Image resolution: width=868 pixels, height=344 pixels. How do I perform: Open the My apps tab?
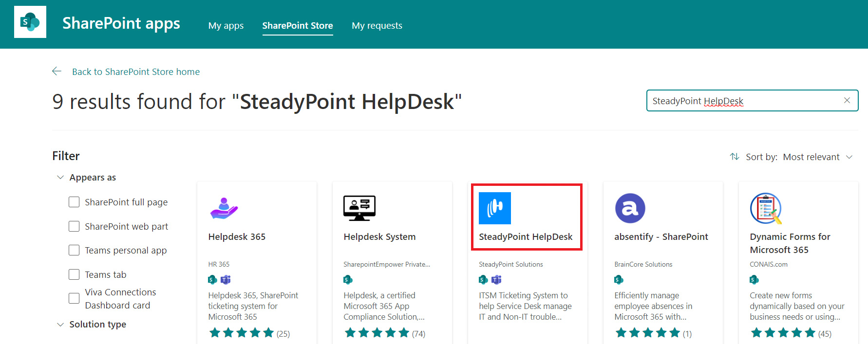click(x=226, y=25)
